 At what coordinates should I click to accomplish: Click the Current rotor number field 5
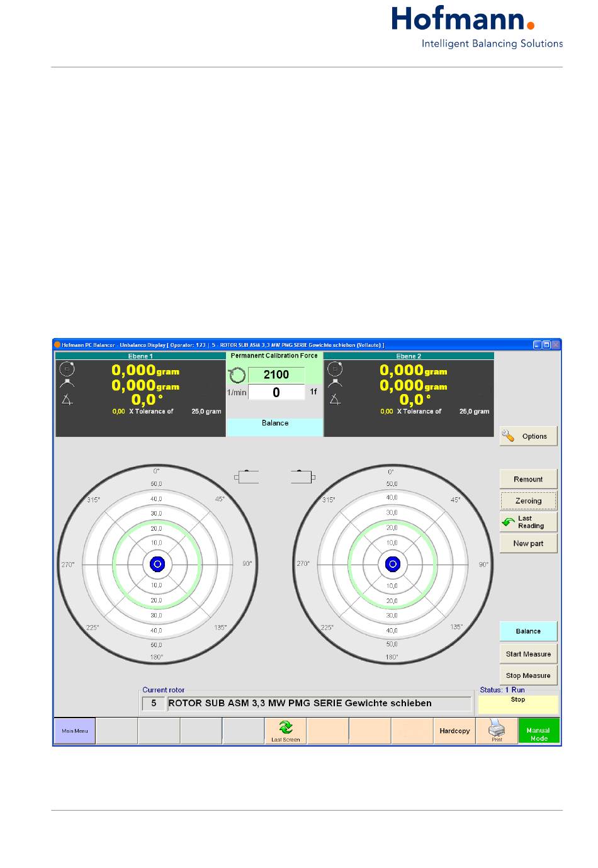click(x=154, y=703)
